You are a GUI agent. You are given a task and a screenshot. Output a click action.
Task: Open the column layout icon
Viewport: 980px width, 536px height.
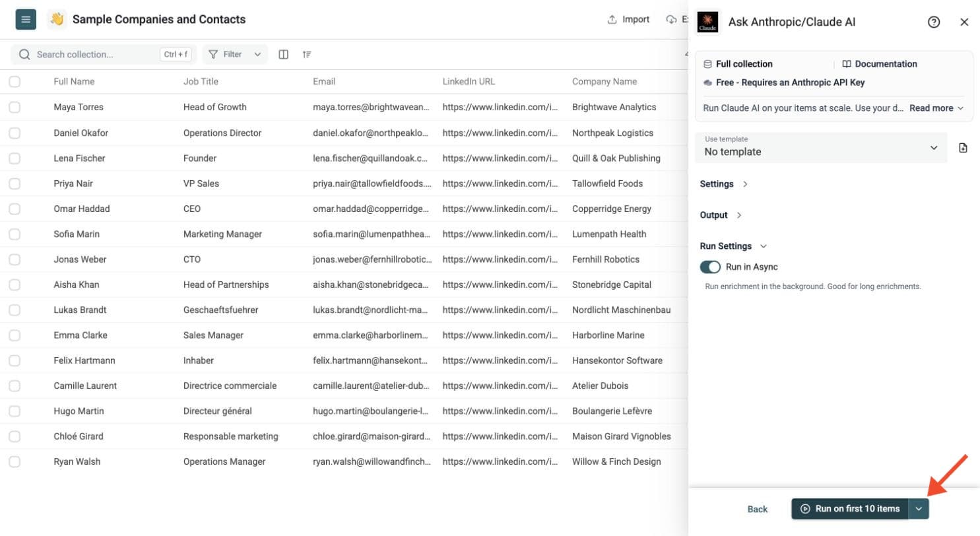tap(284, 55)
